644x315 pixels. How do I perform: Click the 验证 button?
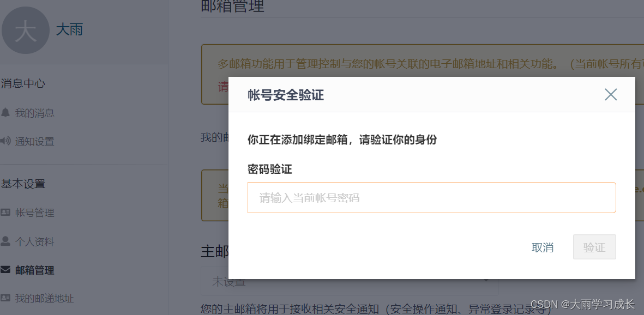[594, 247]
